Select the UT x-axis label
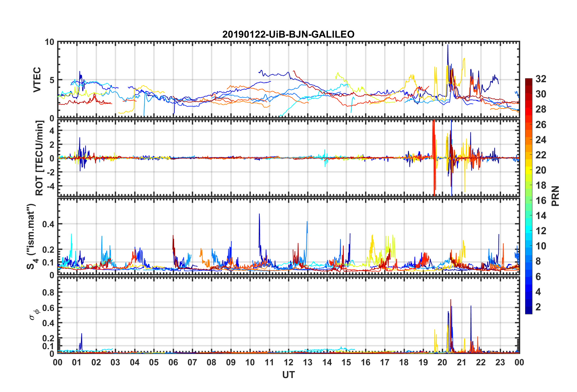 click(288, 375)
